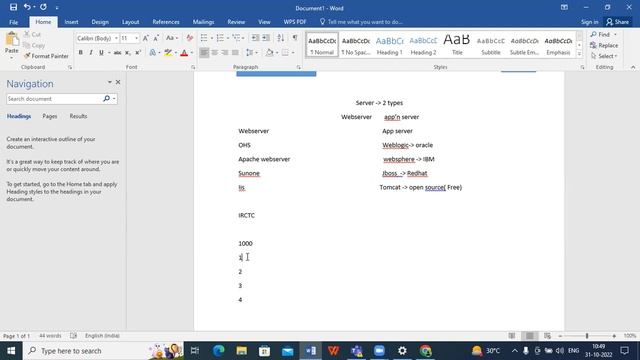Viewport: 640px width, 360px height.
Task: Open the Change Case Aa dropdown
Action: coord(172,38)
